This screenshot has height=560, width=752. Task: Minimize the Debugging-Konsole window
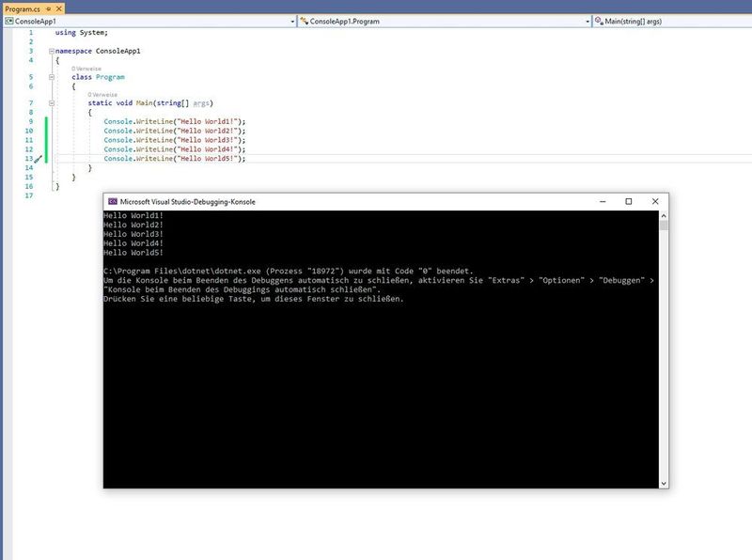(603, 202)
